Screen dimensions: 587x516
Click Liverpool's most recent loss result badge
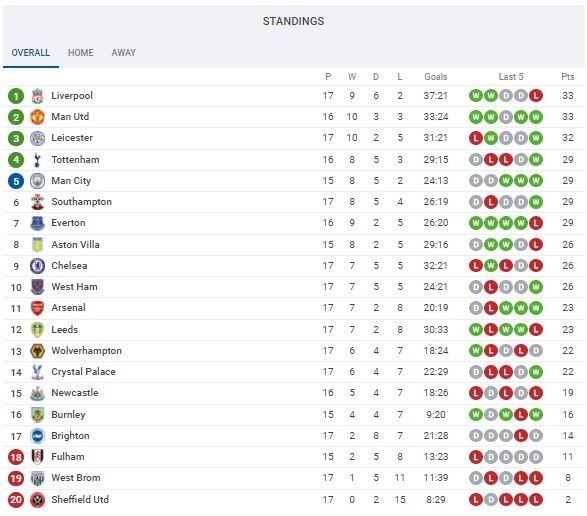click(536, 96)
